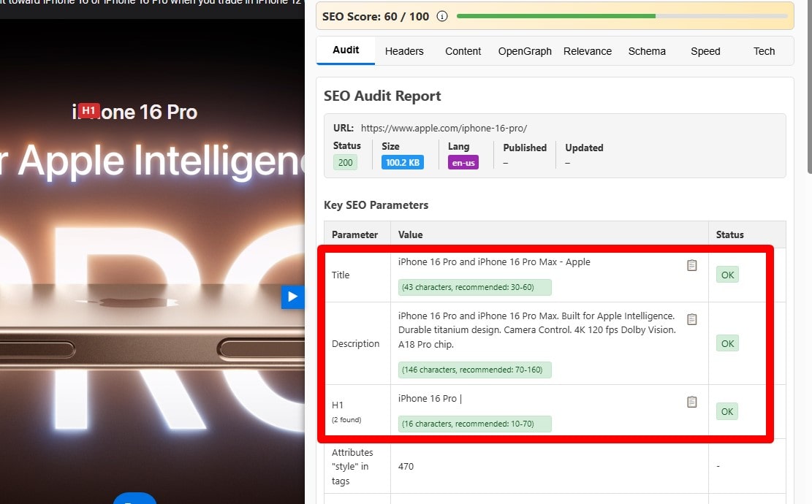
Task: Copy the Title using its clipboard icon
Action: [691, 265]
